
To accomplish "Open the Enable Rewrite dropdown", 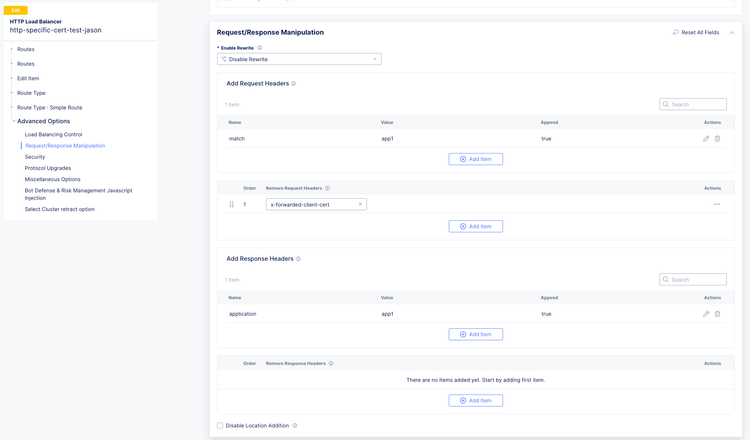I will tap(299, 59).
